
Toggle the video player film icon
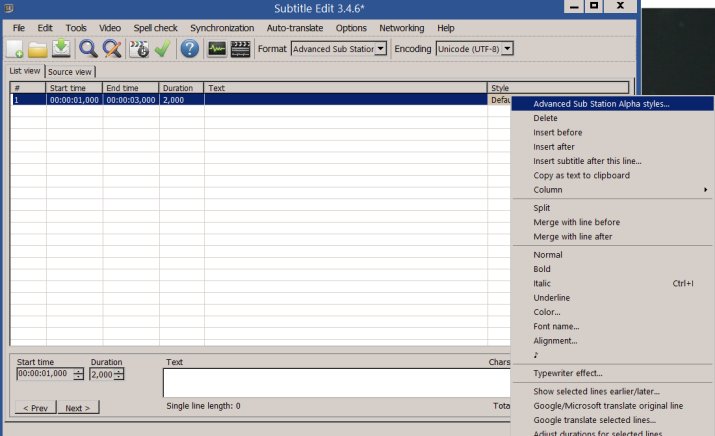pyautogui.click(x=240, y=49)
